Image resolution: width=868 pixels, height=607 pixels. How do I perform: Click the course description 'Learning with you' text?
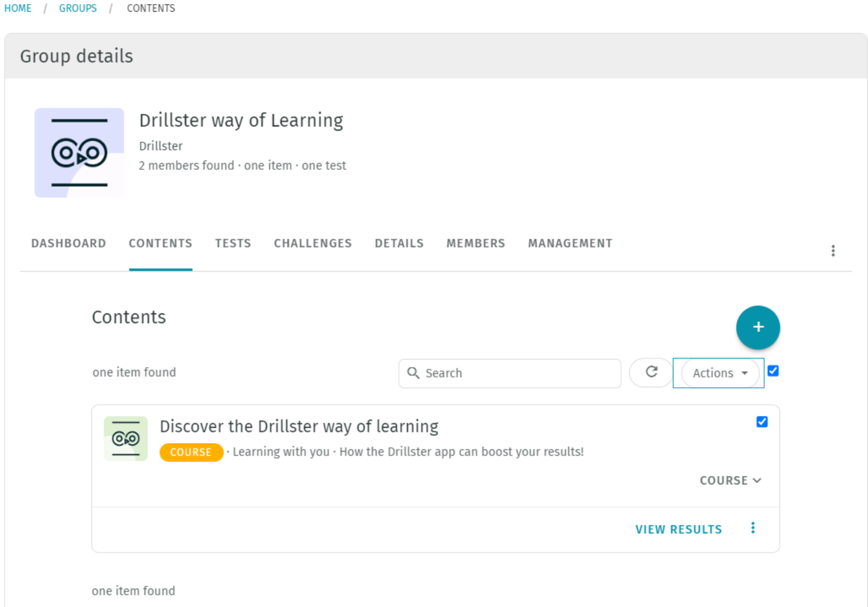click(x=281, y=451)
